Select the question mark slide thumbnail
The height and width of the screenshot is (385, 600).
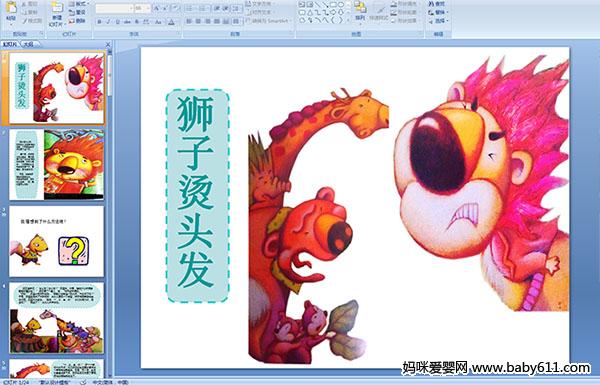pos(57,241)
